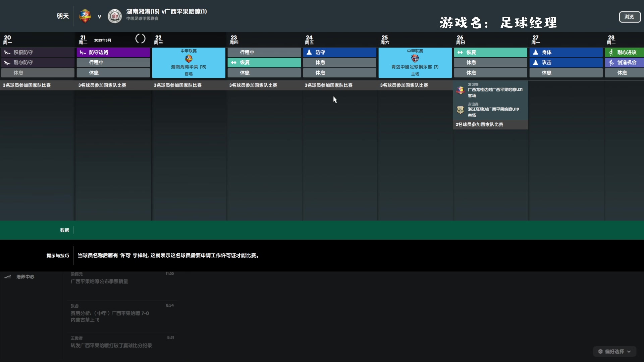Click the boot icon beside 防守边路
Viewport: 644px width, 362px height.
pos(83,52)
